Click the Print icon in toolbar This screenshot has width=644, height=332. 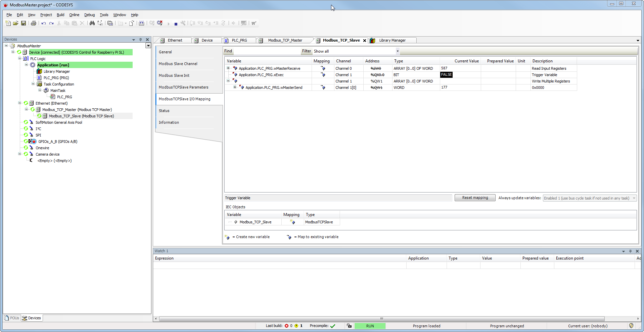pyautogui.click(x=34, y=23)
